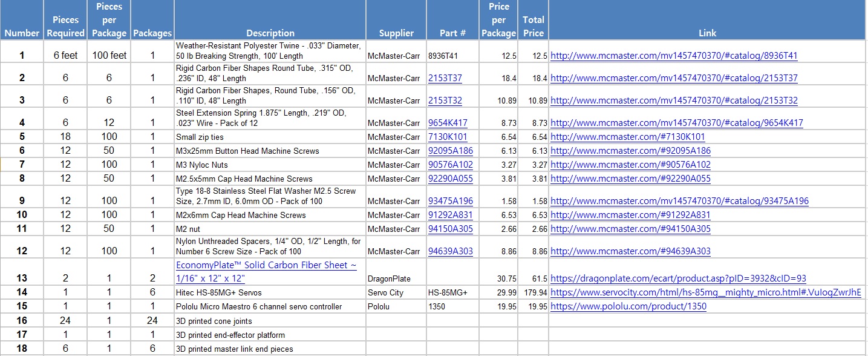Open the 91292A831 part number link
This screenshot has width=868, height=356.
click(x=451, y=215)
